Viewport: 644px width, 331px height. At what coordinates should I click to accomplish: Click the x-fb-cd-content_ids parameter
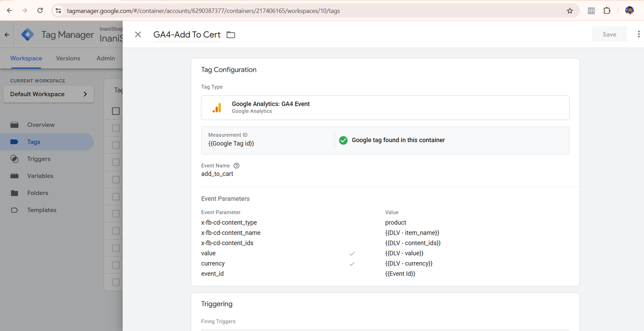(x=227, y=243)
